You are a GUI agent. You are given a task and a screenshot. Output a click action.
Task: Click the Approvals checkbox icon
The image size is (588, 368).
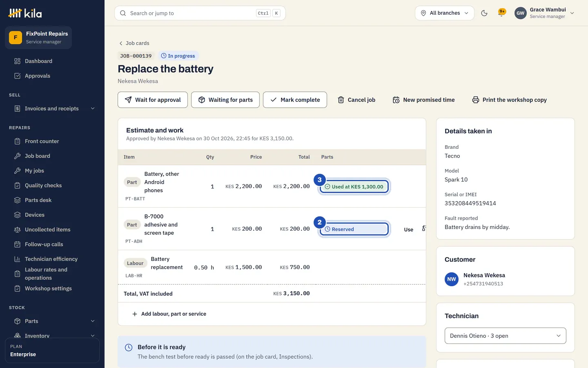(x=17, y=76)
